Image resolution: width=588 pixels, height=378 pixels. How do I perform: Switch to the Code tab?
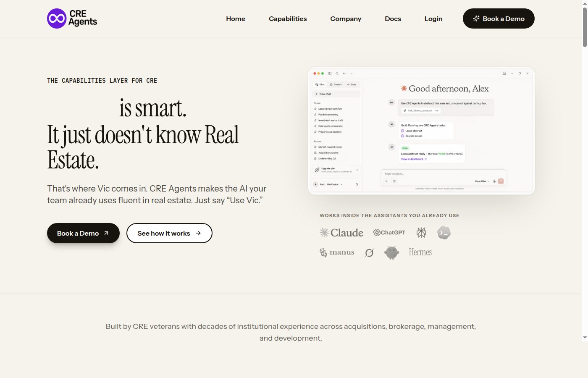pyautogui.click(x=352, y=84)
